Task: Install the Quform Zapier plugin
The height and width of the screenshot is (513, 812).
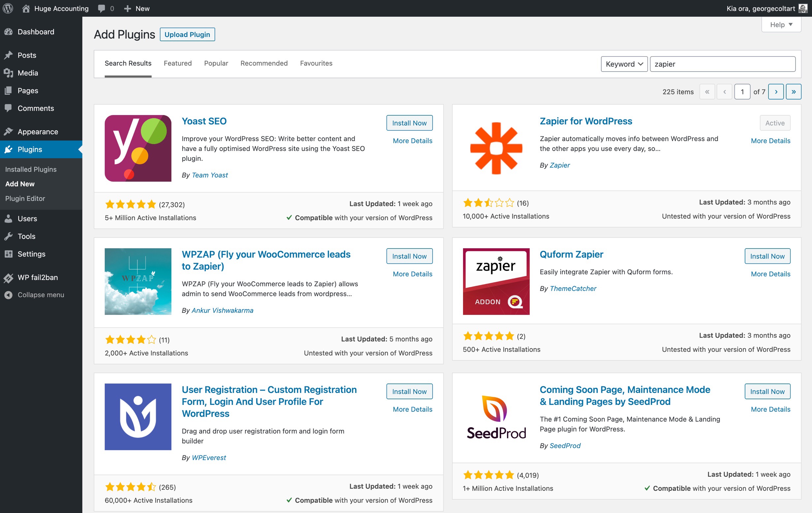Action: coord(767,256)
